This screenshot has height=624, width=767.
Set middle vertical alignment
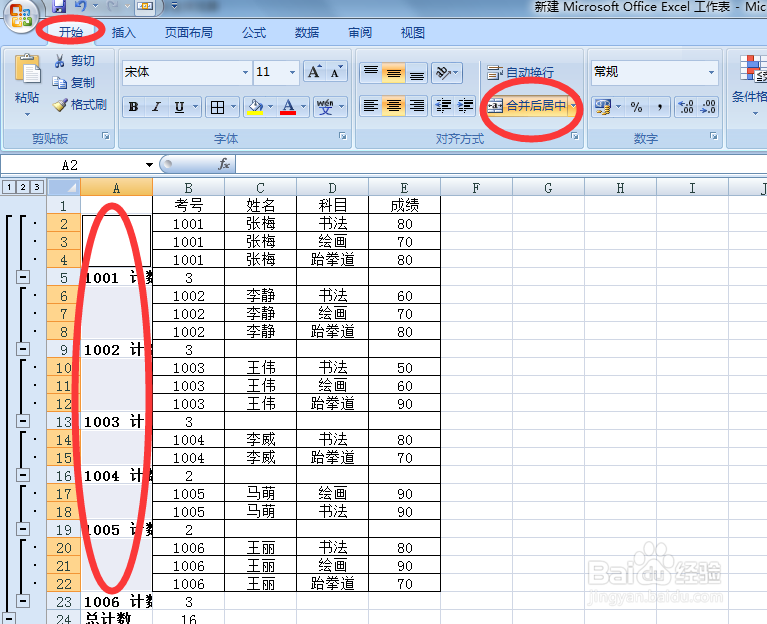tap(394, 73)
